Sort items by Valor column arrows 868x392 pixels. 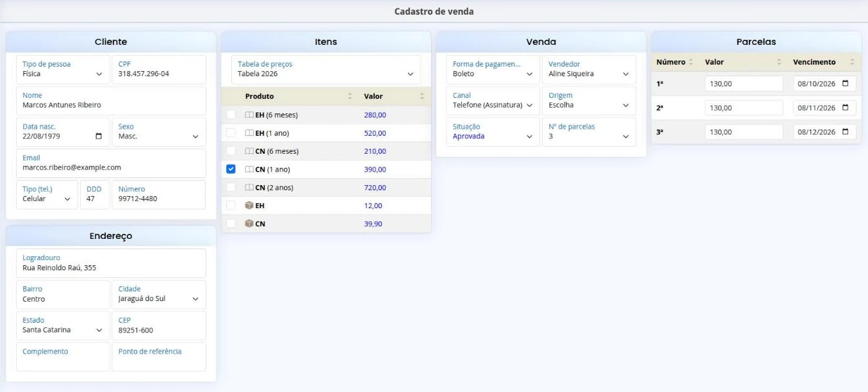tap(422, 96)
